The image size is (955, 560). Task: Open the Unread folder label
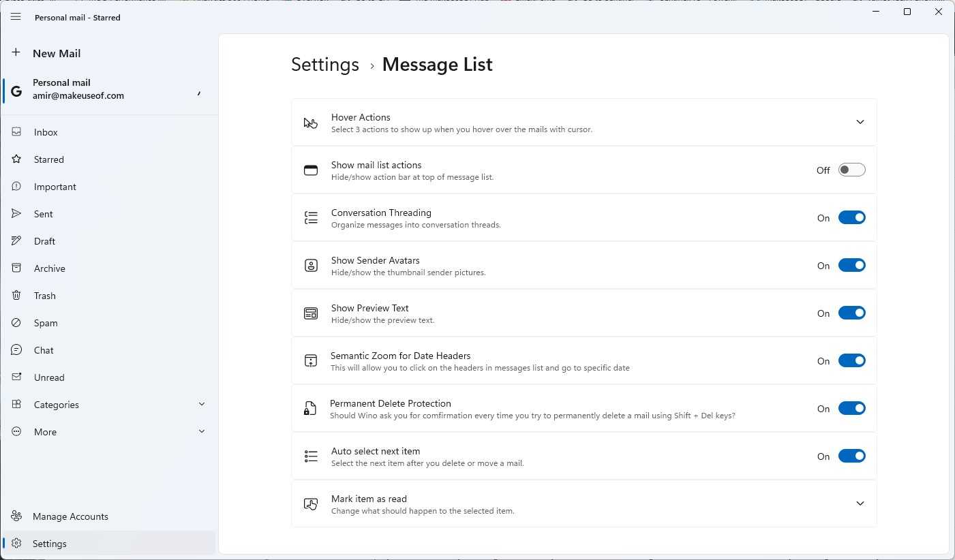[x=49, y=377]
